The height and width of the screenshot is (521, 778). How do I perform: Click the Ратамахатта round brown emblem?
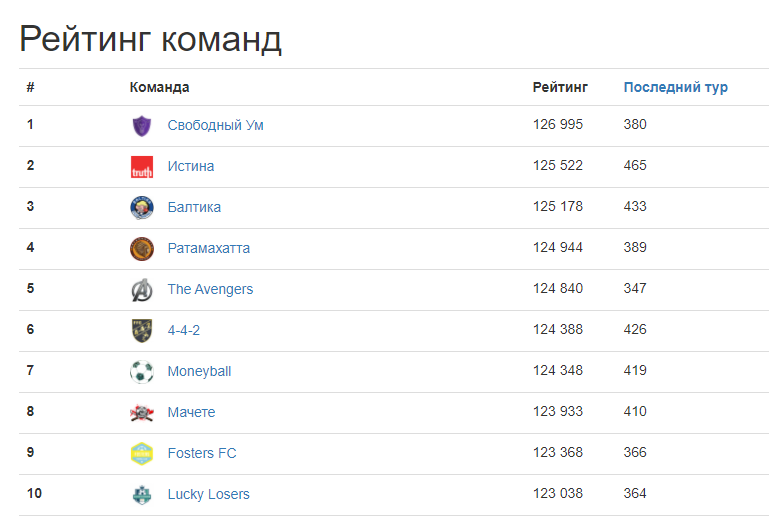tap(142, 249)
